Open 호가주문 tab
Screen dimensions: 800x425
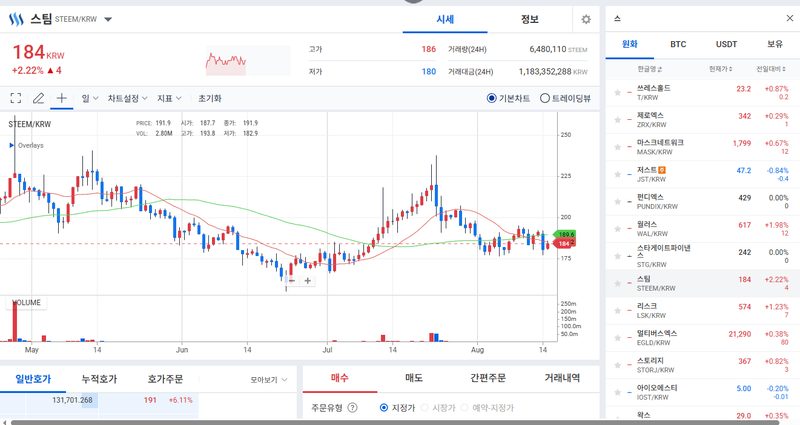[x=165, y=379]
